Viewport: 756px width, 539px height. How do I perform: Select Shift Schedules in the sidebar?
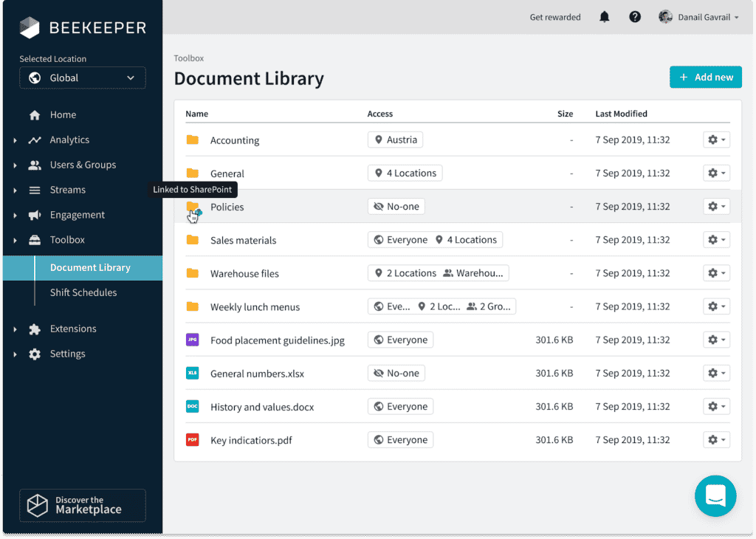click(x=83, y=292)
